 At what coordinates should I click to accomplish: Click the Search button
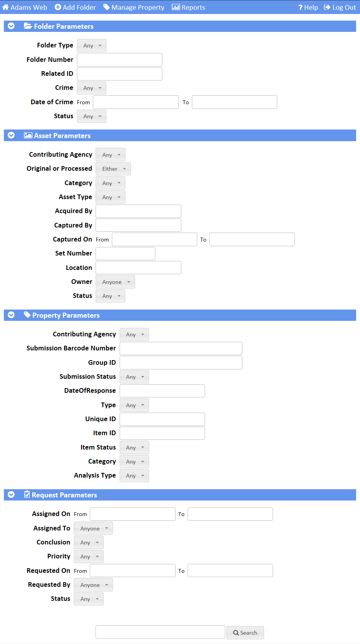click(x=245, y=633)
